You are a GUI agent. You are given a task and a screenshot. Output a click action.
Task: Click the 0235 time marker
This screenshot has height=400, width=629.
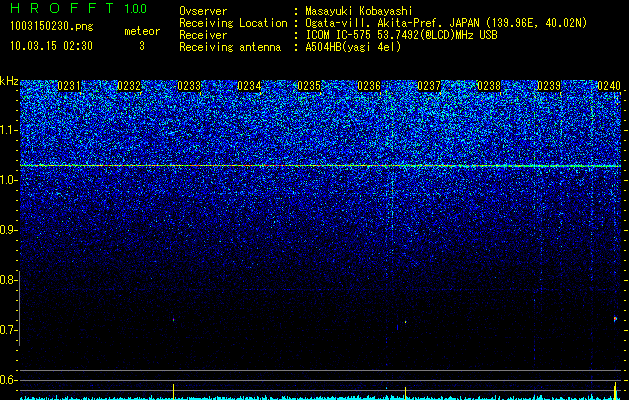tap(309, 86)
